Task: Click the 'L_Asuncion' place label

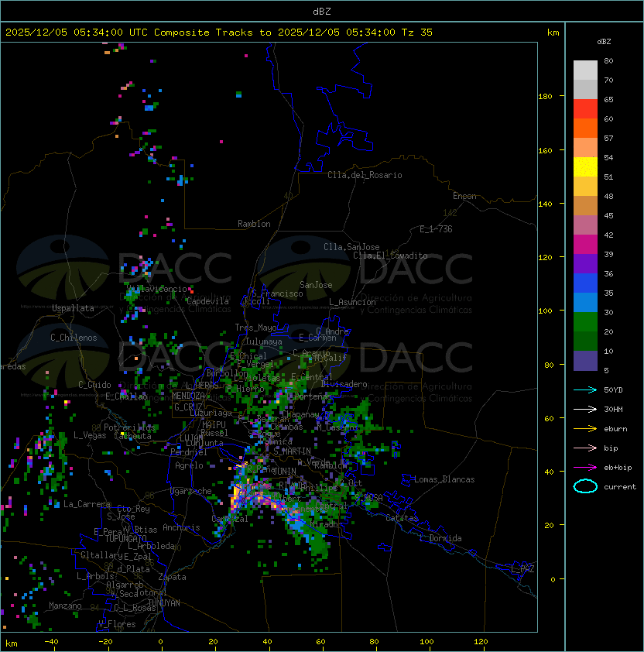Action: click(x=352, y=302)
